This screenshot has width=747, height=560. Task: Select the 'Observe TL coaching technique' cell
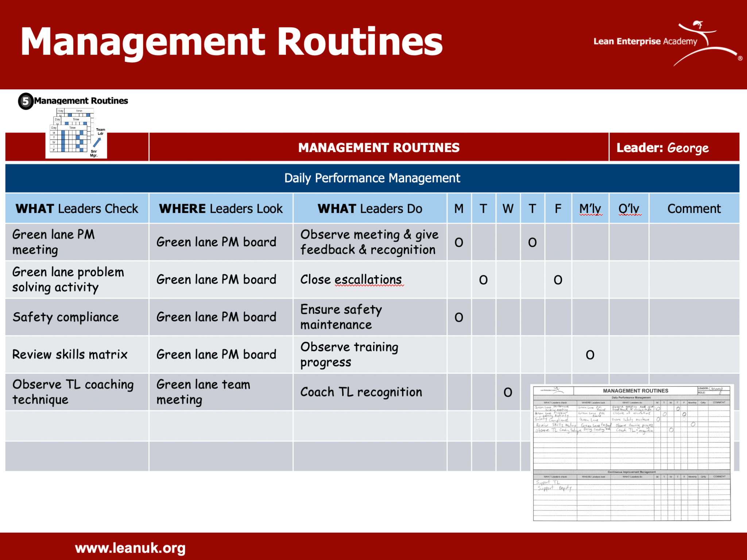[77, 392]
